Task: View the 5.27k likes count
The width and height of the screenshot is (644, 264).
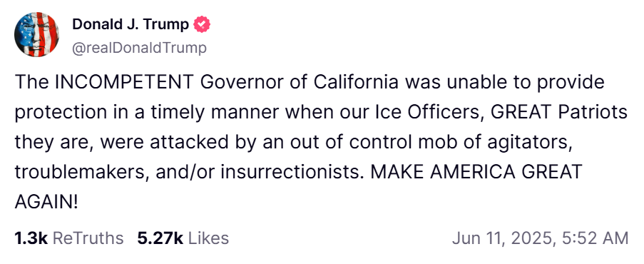Action: pyautogui.click(x=160, y=238)
